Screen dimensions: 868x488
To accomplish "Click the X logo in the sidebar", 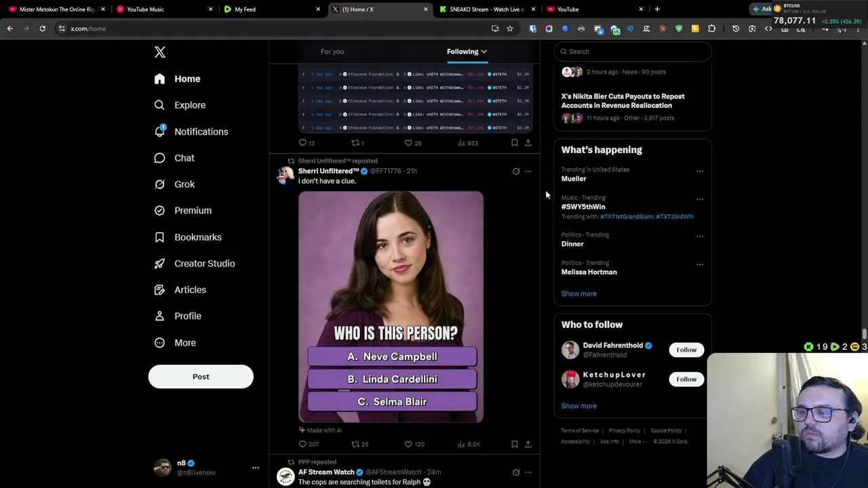I will click(x=160, y=52).
